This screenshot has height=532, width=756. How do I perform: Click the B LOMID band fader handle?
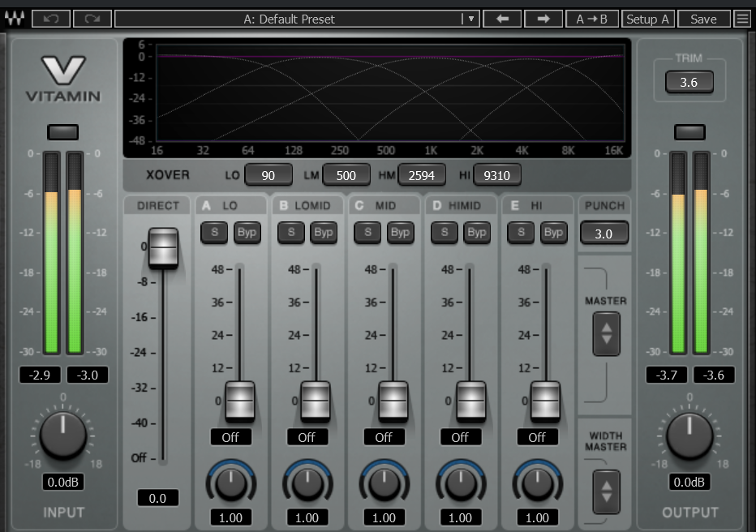(316, 401)
